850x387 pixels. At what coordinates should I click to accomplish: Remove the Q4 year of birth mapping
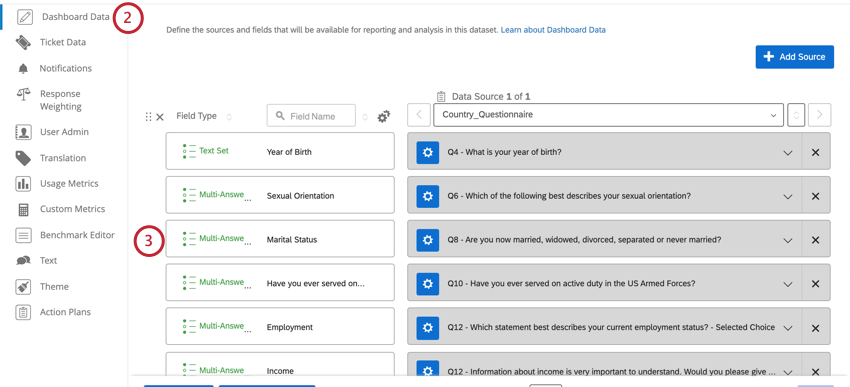pos(815,152)
